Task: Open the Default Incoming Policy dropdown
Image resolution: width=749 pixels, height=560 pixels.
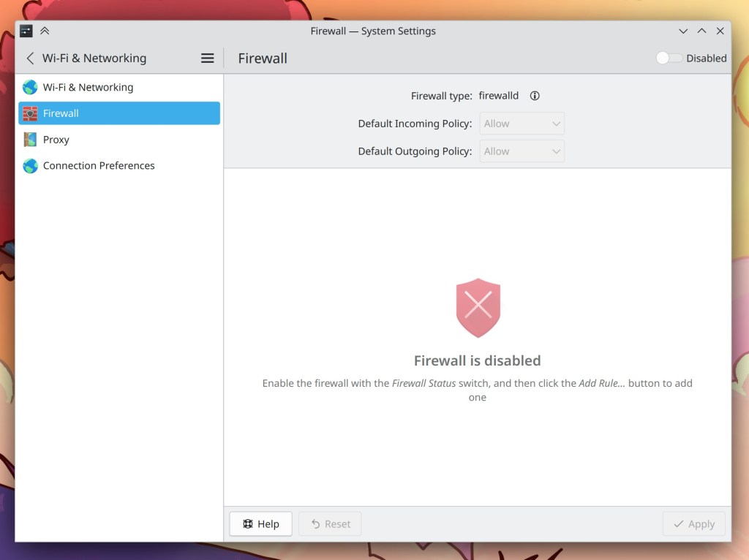Action: 522,123
